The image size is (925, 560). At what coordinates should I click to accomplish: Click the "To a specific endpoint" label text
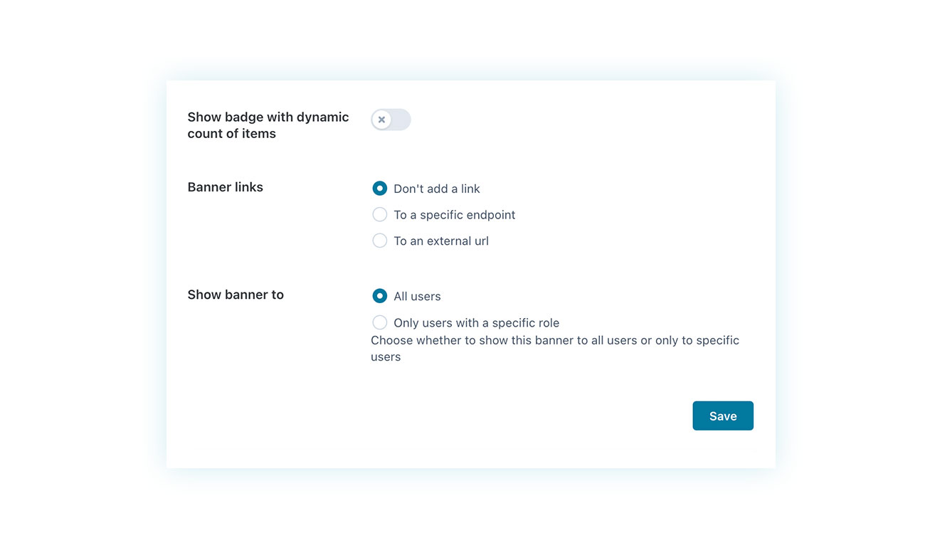click(x=455, y=215)
